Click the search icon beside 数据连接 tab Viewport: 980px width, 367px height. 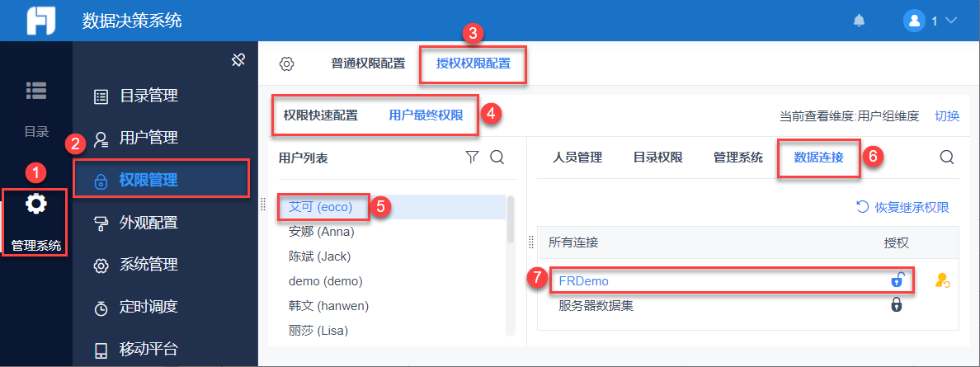tap(947, 157)
